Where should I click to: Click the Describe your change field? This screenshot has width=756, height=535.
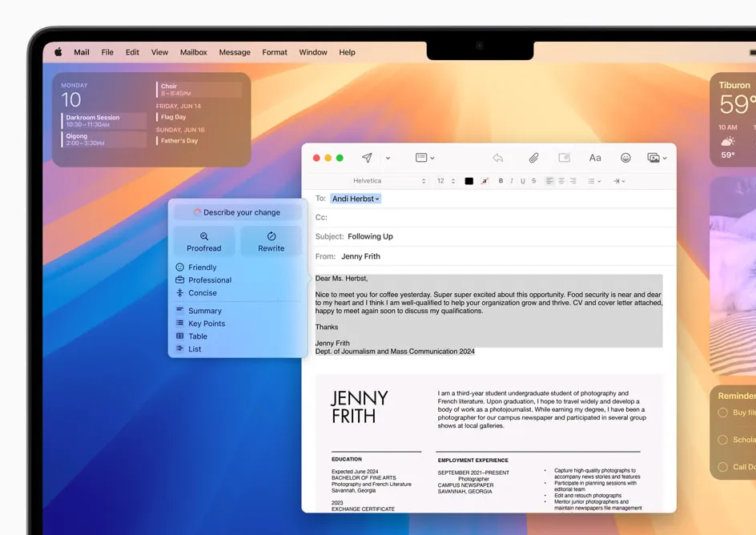tap(238, 212)
